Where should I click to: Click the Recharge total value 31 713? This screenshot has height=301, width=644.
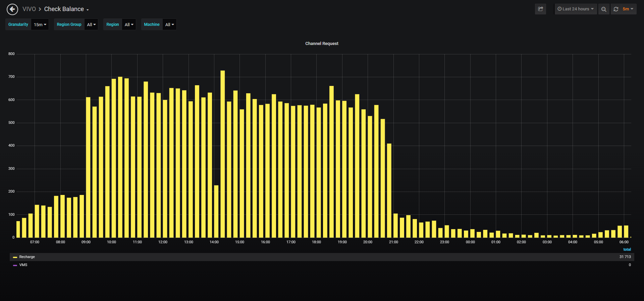click(x=625, y=257)
